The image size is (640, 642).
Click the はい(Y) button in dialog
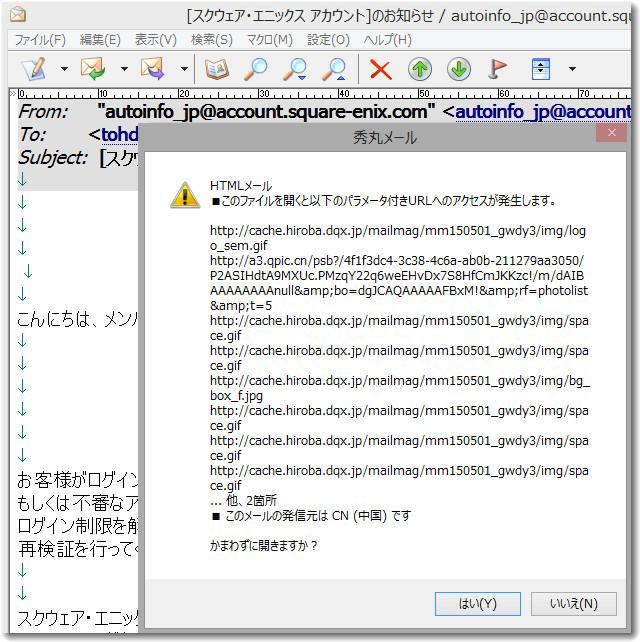pos(477,603)
